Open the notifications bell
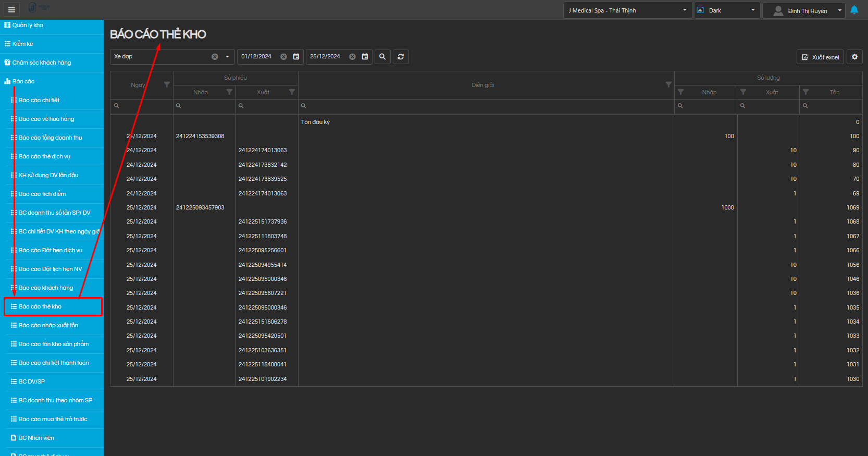 point(854,10)
